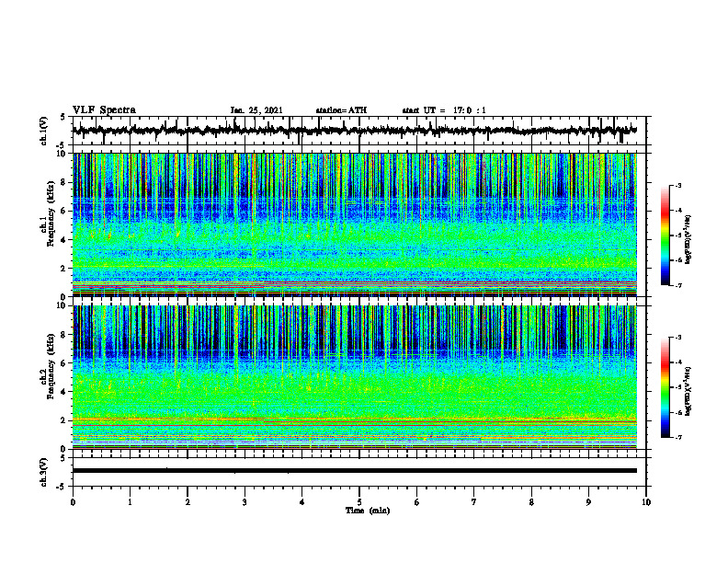
Task: Click time axis tick label '2'
Action: [188, 502]
